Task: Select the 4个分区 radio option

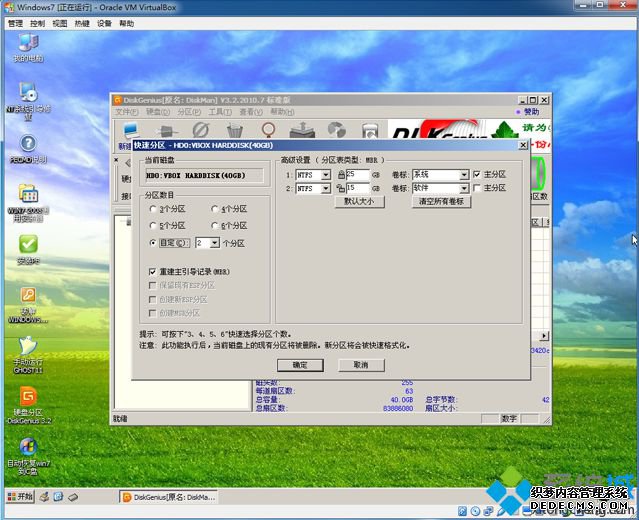Action: (x=215, y=209)
